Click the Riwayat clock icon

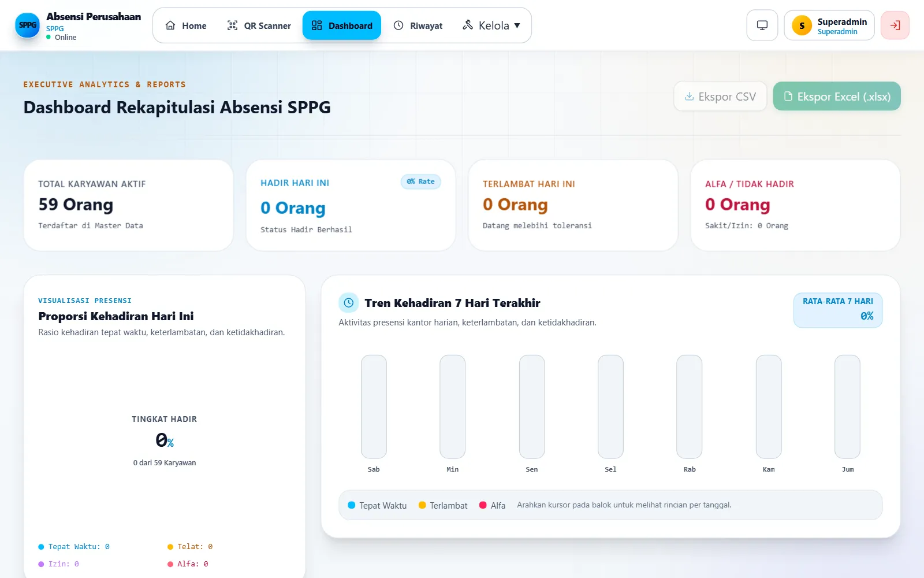pos(398,25)
